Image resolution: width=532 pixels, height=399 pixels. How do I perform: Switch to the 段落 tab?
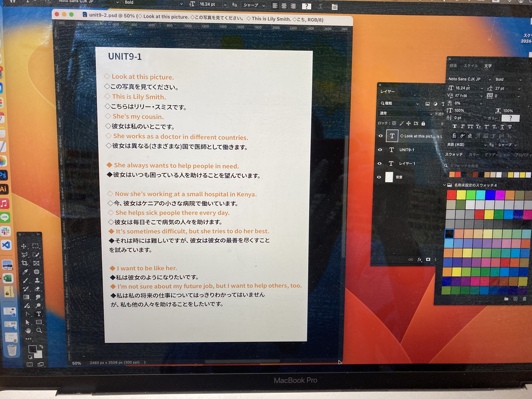click(x=453, y=66)
